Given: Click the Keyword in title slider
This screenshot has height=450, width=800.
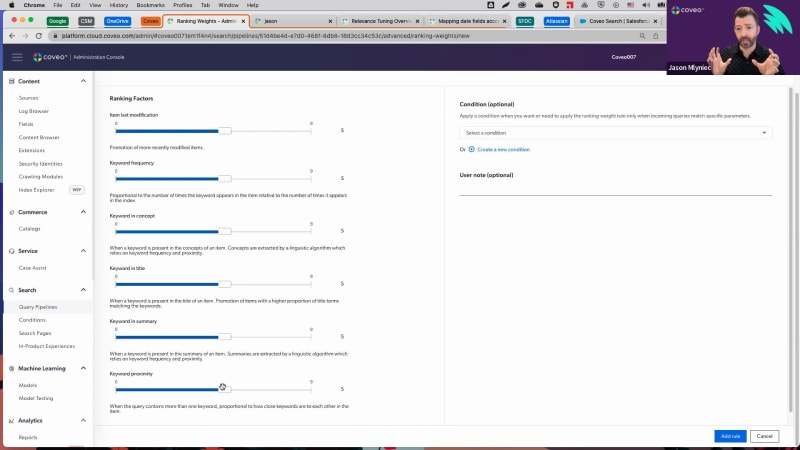Looking at the screenshot, I should tap(213, 284).
